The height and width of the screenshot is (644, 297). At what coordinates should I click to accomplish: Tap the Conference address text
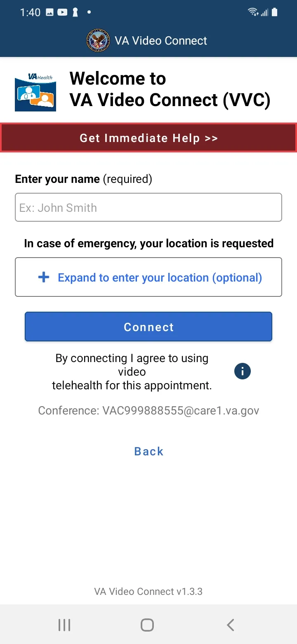148,410
